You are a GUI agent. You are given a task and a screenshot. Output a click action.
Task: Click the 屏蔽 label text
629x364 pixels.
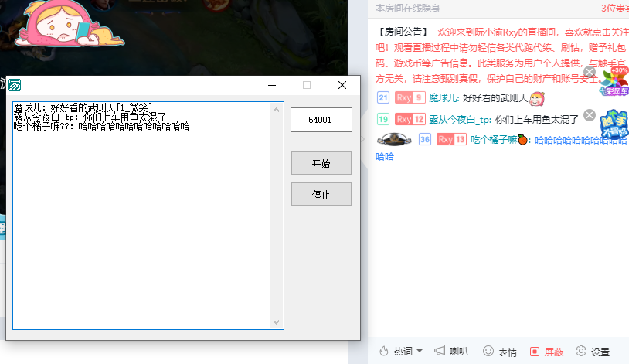pyautogui.click(x=554, y=352)
